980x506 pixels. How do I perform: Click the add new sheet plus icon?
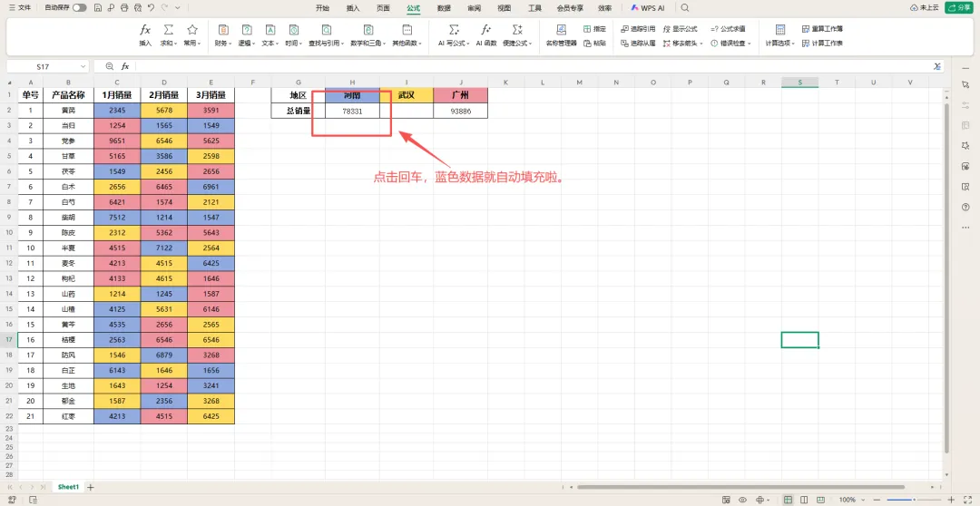(x=91, y=487)
